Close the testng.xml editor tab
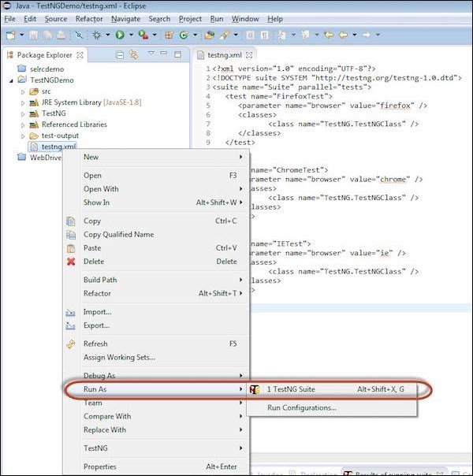 coord(249,55)
